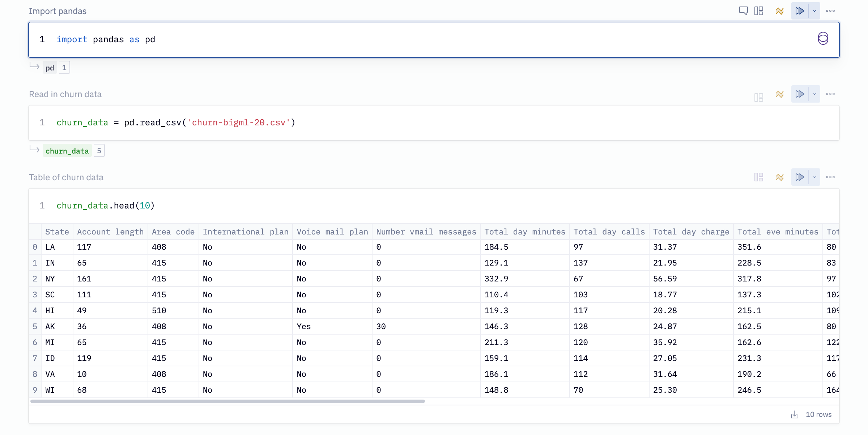Click the yellow stale indicator on Read in churn data cell
The image size is (868, 435).
pyautogui.click(x=780, y=94)
